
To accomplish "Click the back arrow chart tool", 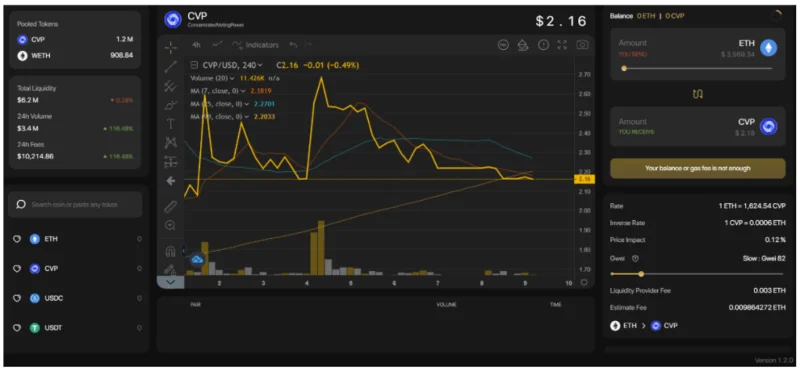I will 171,181.
